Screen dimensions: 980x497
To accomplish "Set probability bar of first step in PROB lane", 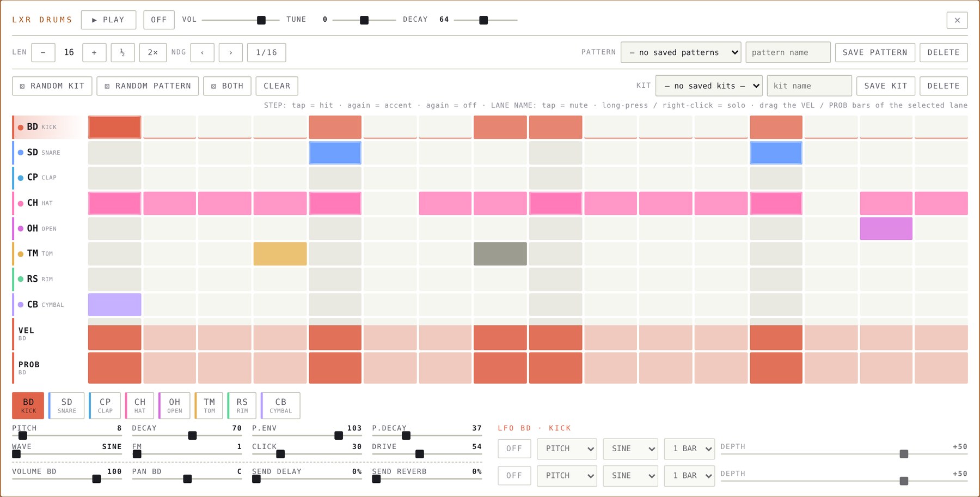I will pos(114,368).
